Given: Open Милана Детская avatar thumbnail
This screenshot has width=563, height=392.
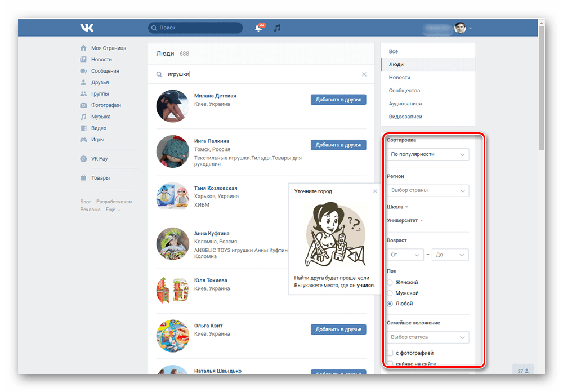Looking at the screenshot, I should 172,106.
